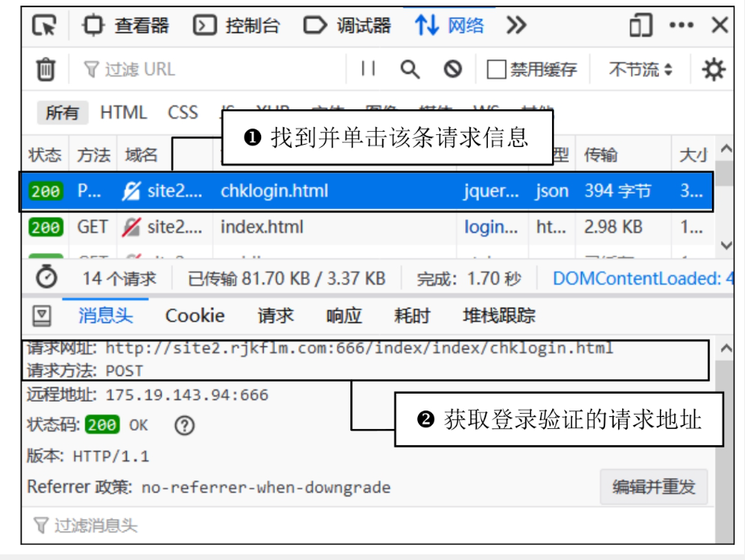Click the login initiator link for index.html
745x560 pixels.
[491, 227]
